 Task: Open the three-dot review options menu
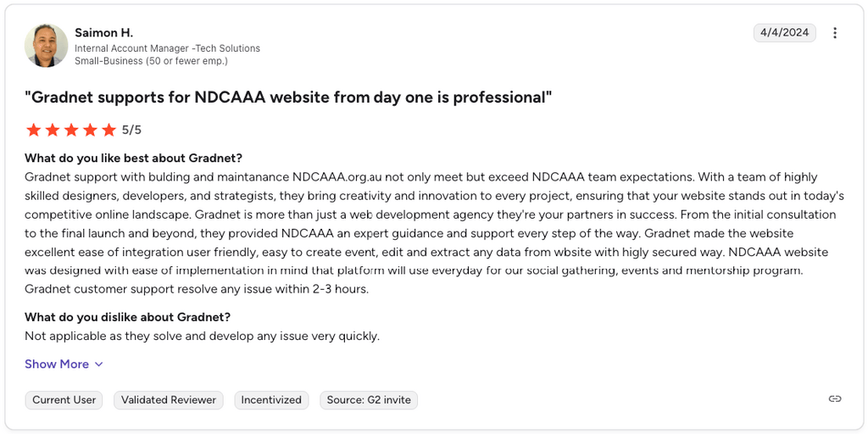click(835, 33)
